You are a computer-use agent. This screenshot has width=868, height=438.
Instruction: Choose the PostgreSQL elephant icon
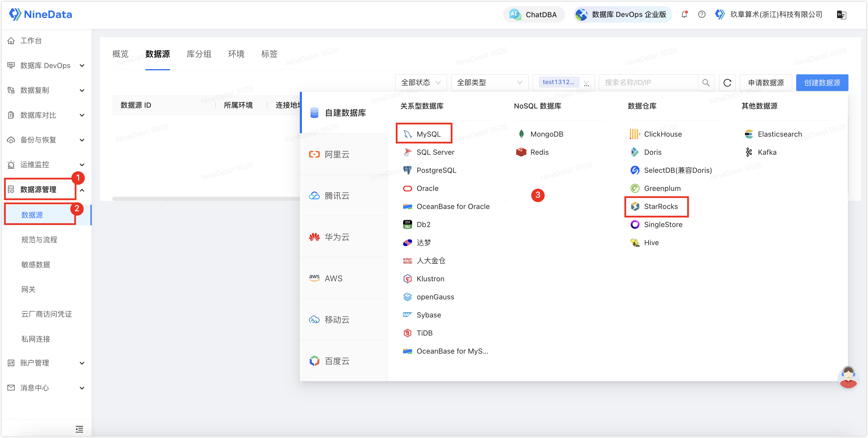click(x=408, y=170)
